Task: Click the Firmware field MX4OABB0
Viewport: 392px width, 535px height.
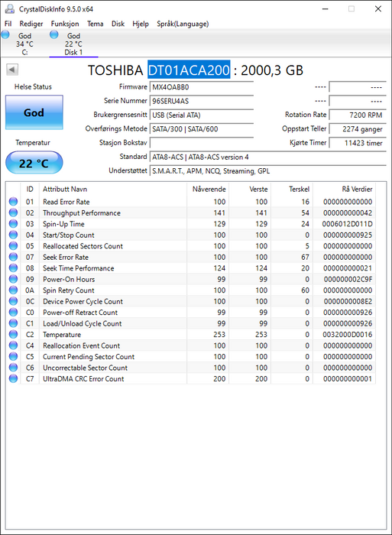Action: coord(202,87)
